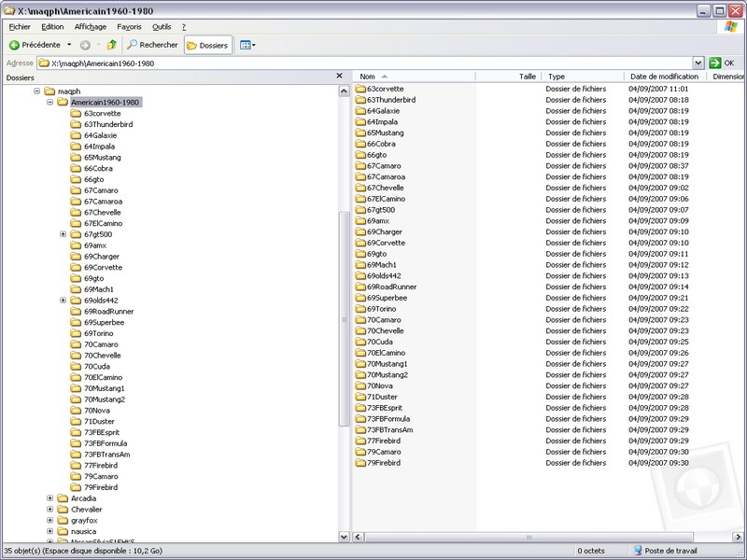
Task: Select 67Camaroa name in file list
Action: [x=386, y=176]
